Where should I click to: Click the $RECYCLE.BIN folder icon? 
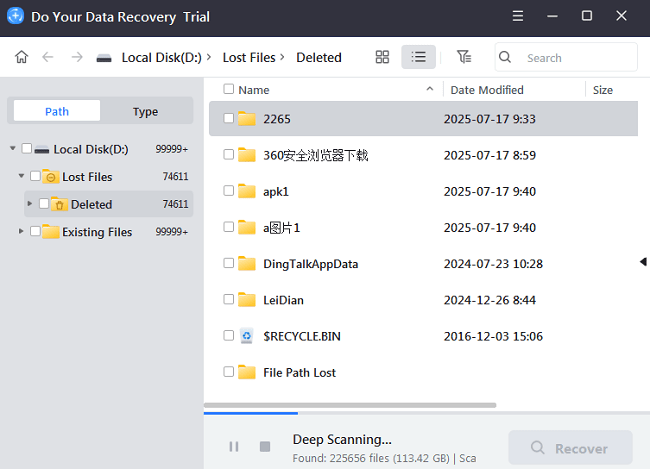(247, 336)
